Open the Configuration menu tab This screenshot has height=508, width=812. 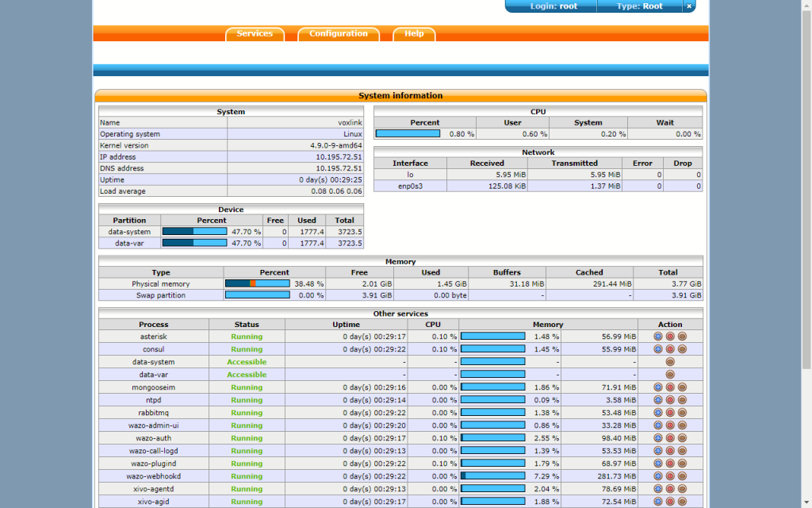(339, 33)
